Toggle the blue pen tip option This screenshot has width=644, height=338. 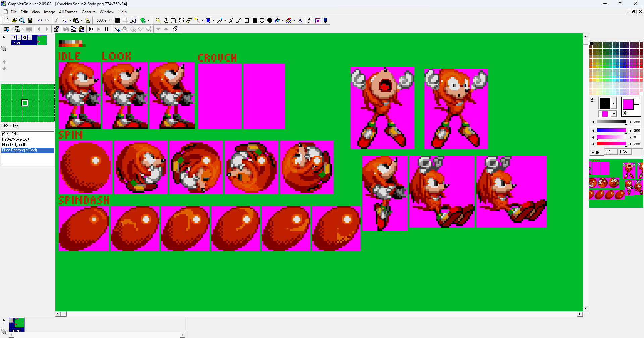coord(325,20)
